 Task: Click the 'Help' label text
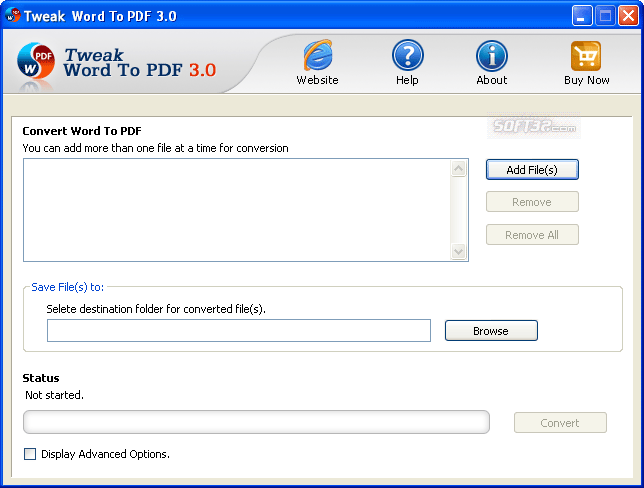(x=407, y=80)
